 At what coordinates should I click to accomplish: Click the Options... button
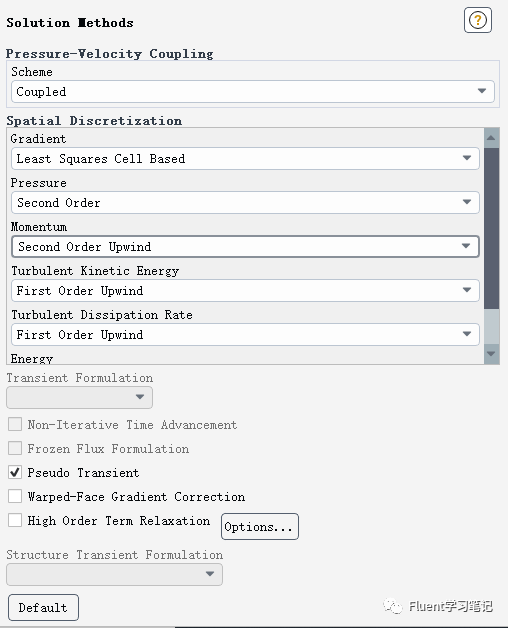point(260,527)
